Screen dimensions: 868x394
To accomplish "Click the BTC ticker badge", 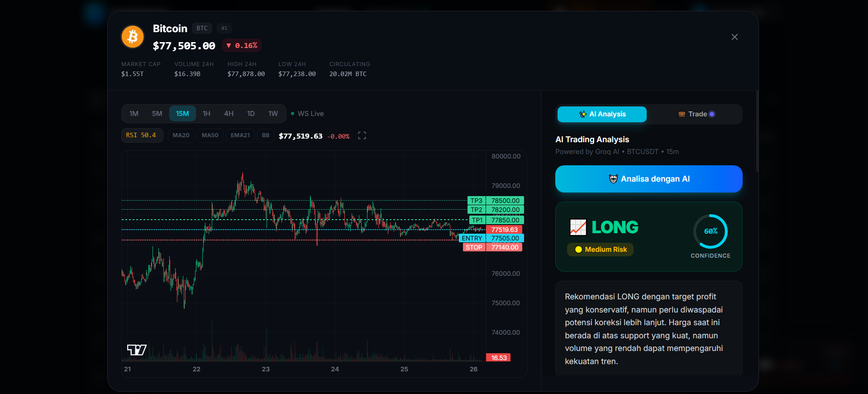I will (x=202, y=28).
